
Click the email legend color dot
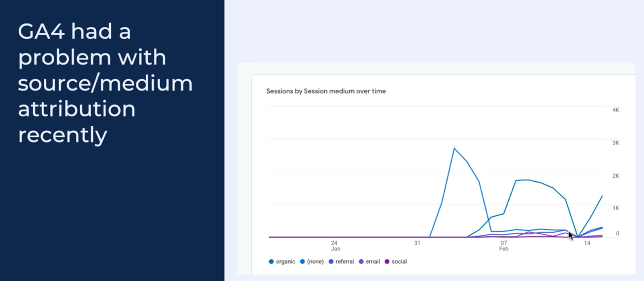[361, 262]
